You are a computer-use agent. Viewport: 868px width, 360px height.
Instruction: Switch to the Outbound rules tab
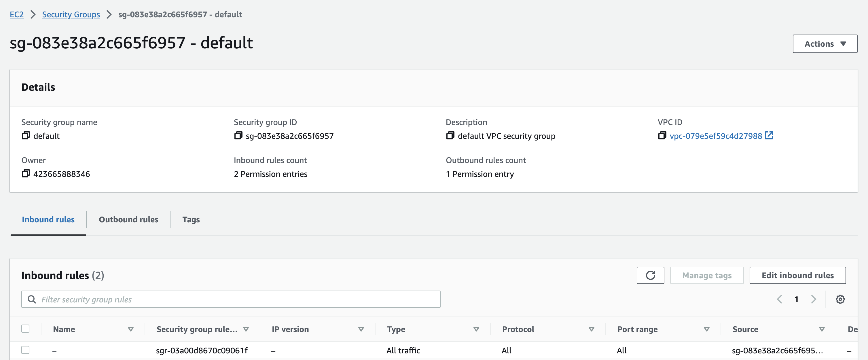pyautogui.click(x=128, y=219)
